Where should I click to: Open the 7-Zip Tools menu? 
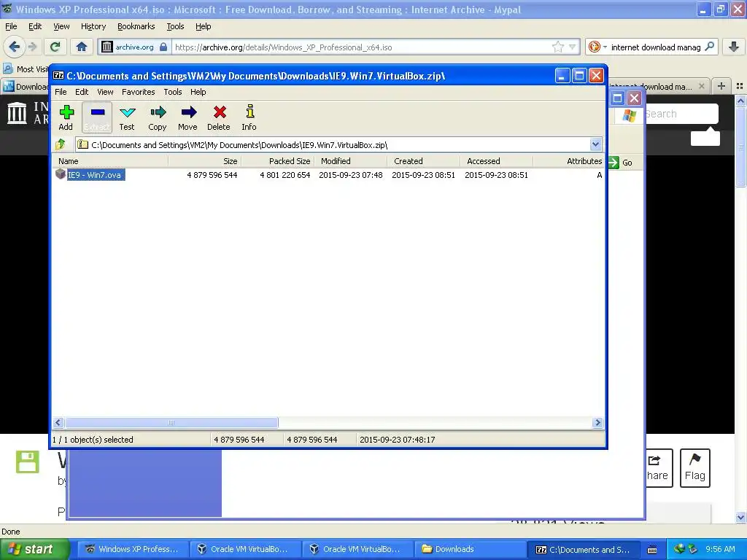172,92
